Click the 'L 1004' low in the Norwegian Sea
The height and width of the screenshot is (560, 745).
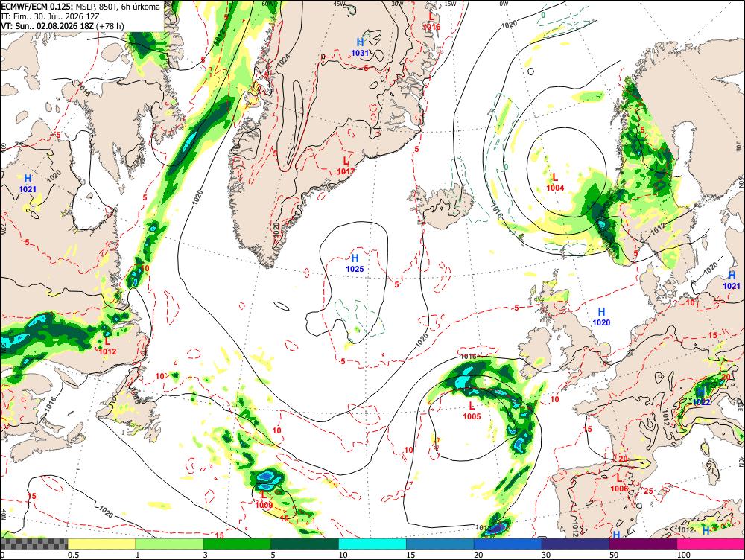pos(555,182)
